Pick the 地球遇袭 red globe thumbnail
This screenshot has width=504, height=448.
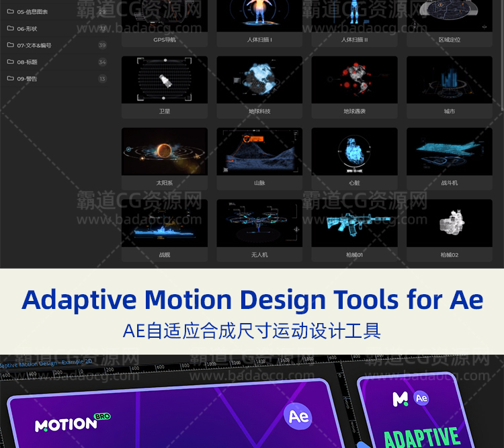tap(355, 80)
